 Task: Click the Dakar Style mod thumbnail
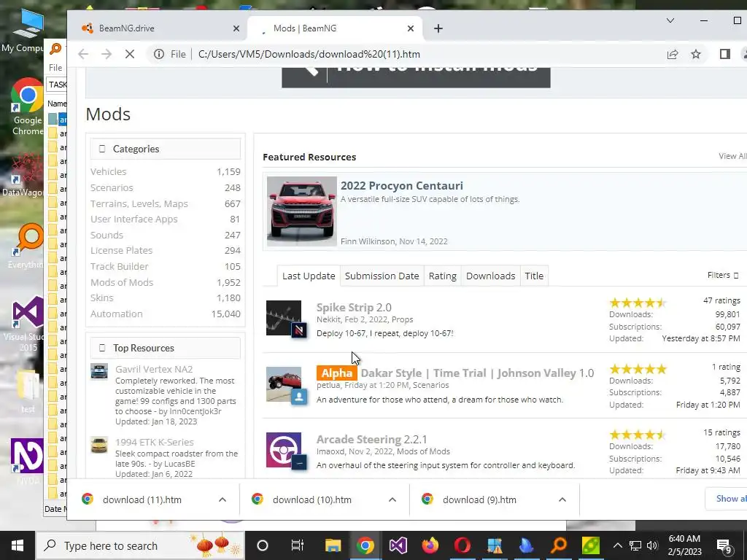tap(284, 384)
